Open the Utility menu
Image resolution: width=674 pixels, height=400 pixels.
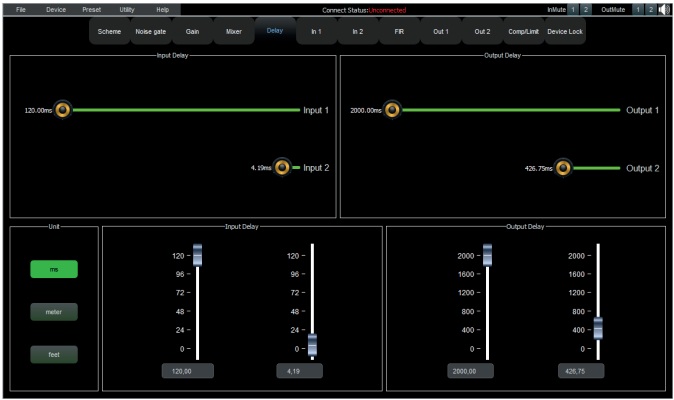(x=127, y=9)
